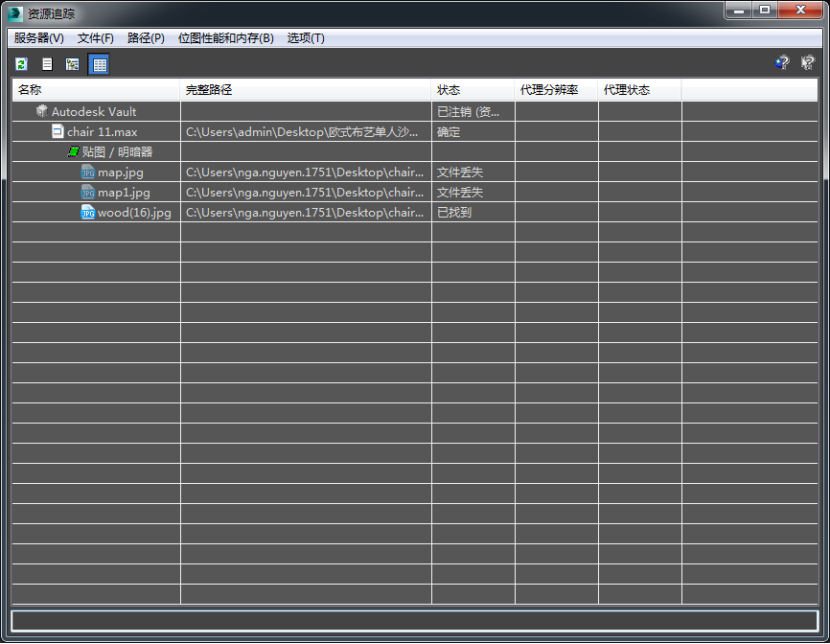Select the map.jpg asset
The height and width of the screenshot is (644, 830).
(x=415, y=172)
